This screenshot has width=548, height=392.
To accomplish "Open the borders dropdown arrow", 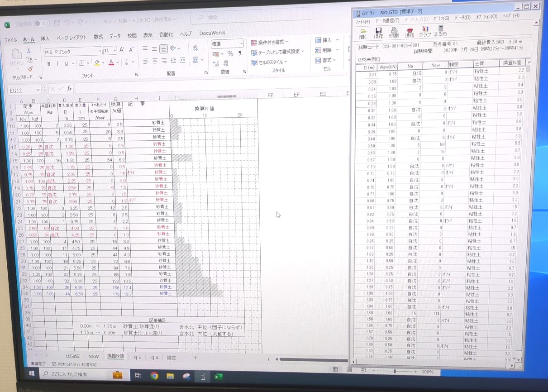I will coord(88,63).
